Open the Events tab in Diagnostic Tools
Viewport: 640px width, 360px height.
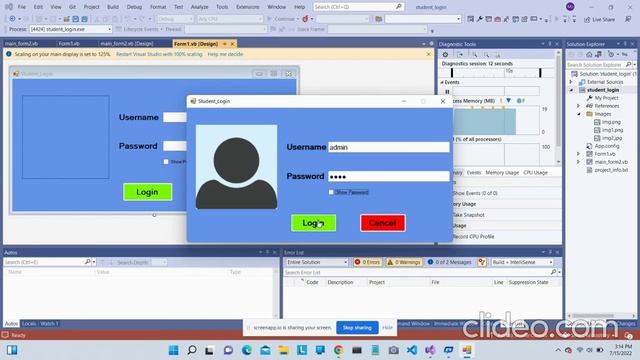coord(474,173)
